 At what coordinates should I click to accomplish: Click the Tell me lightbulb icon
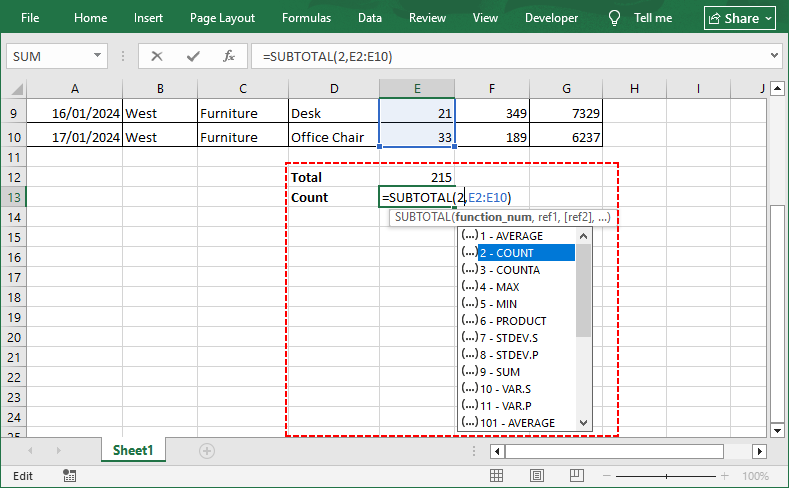coord(614,18)
